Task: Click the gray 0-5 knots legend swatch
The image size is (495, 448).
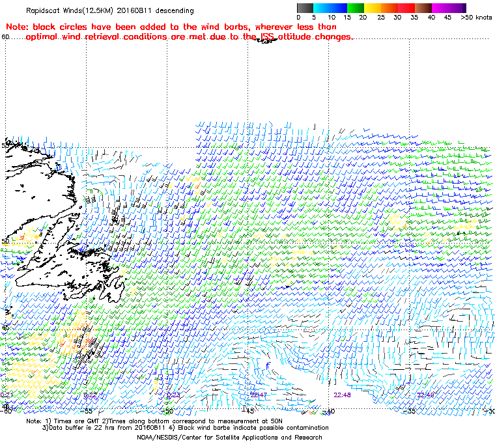Action: (305, 8)
